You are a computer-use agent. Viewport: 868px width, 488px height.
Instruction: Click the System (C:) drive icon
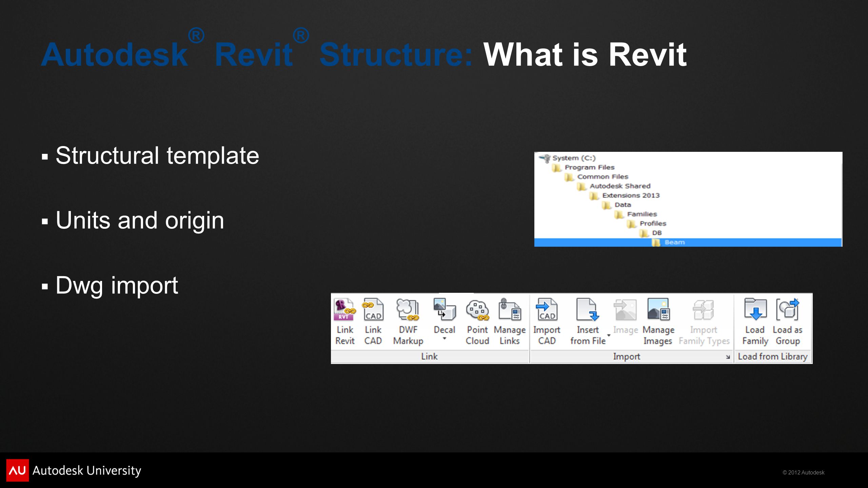(545, 158)
